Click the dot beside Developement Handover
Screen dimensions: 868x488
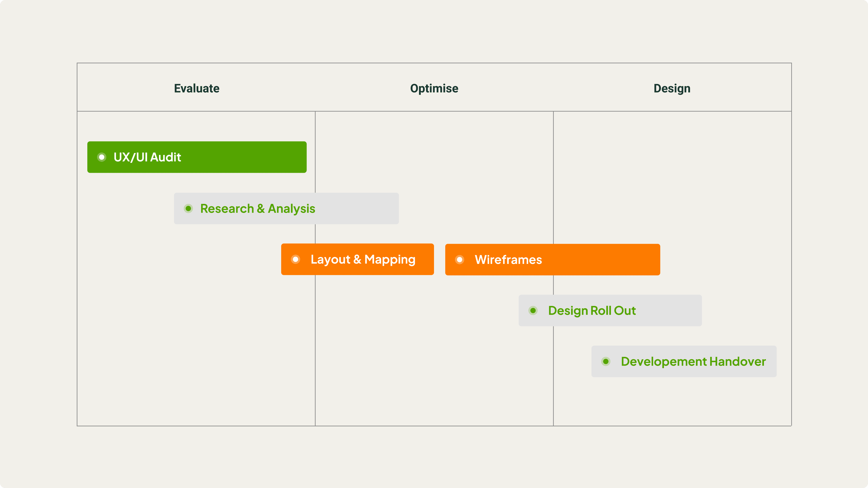(606, 361)
